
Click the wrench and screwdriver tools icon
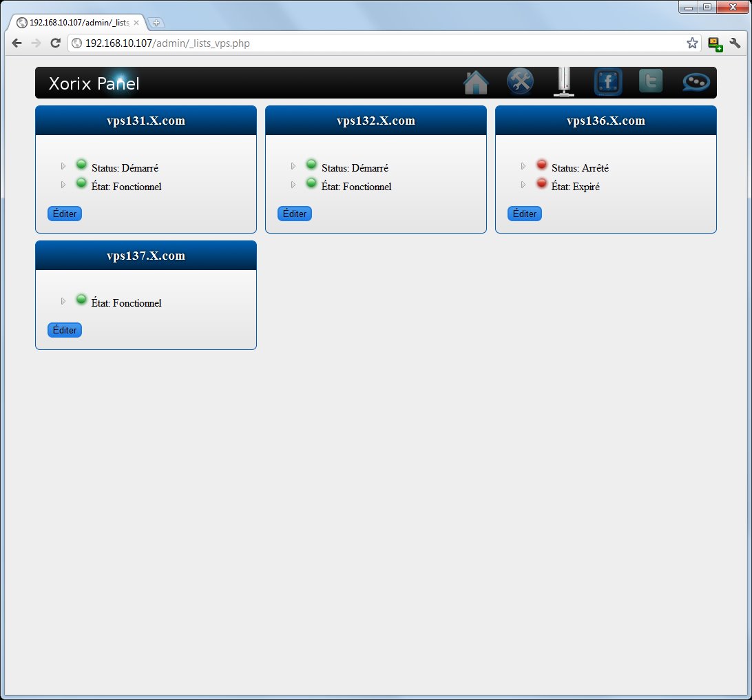click(520, 82)
